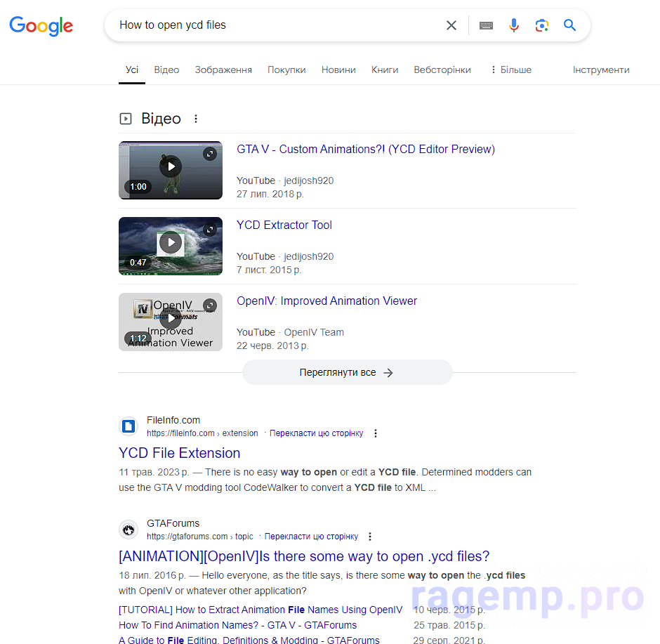Viewport: 660px width, 644px height.
Task: Clear the search query with the X icon
Action: (451, 25)
